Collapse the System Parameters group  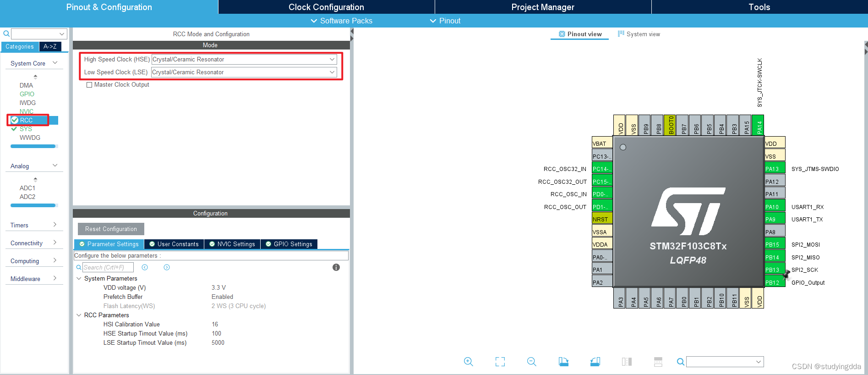[x=79, y=278]
